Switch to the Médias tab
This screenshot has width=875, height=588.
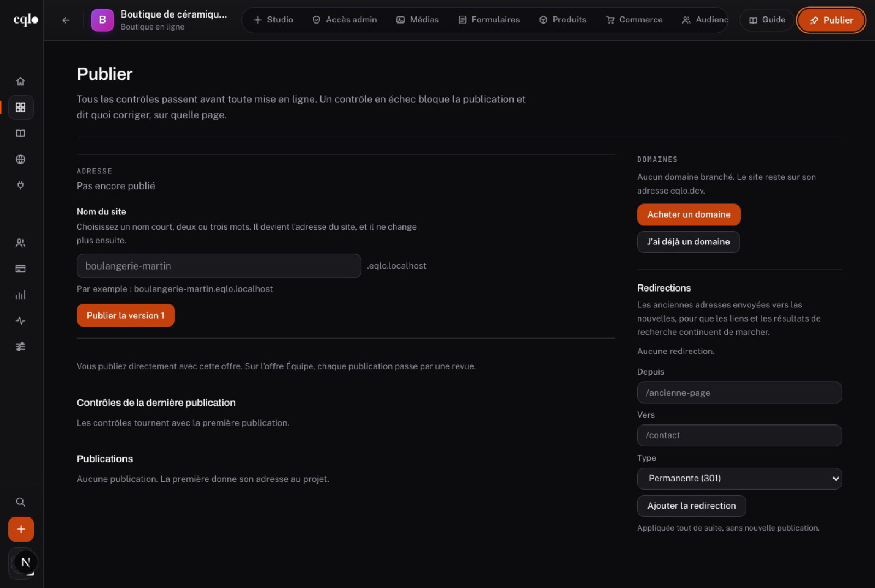417,20
